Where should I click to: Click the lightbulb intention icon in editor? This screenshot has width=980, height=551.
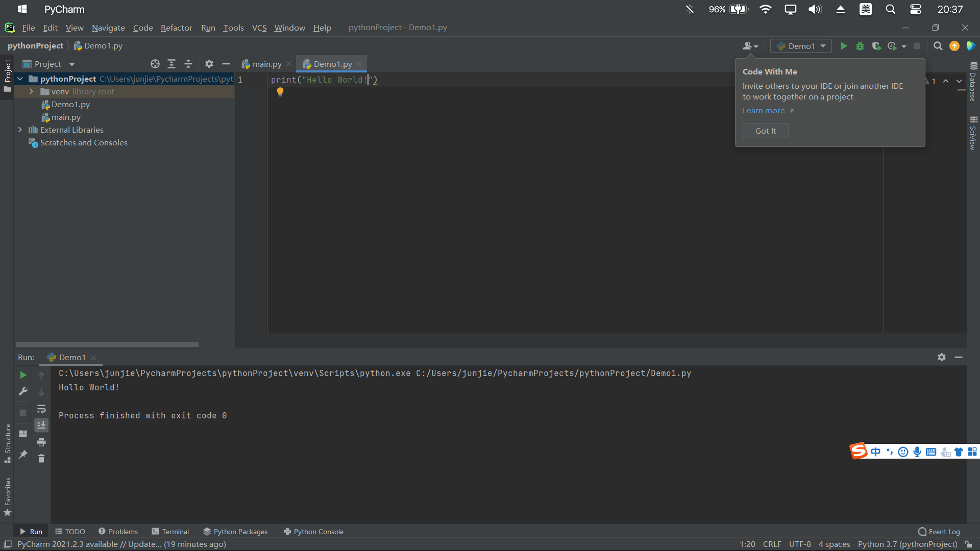coord(280,92)
